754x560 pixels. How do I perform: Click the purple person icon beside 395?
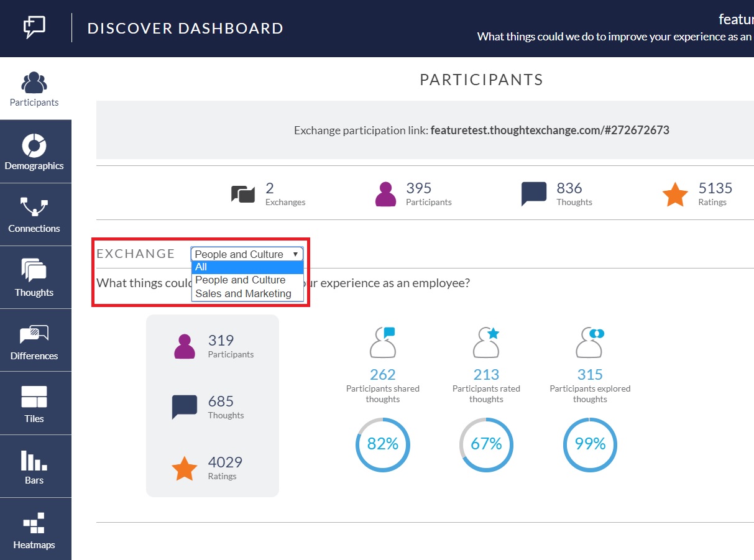(x=385, y=194)
